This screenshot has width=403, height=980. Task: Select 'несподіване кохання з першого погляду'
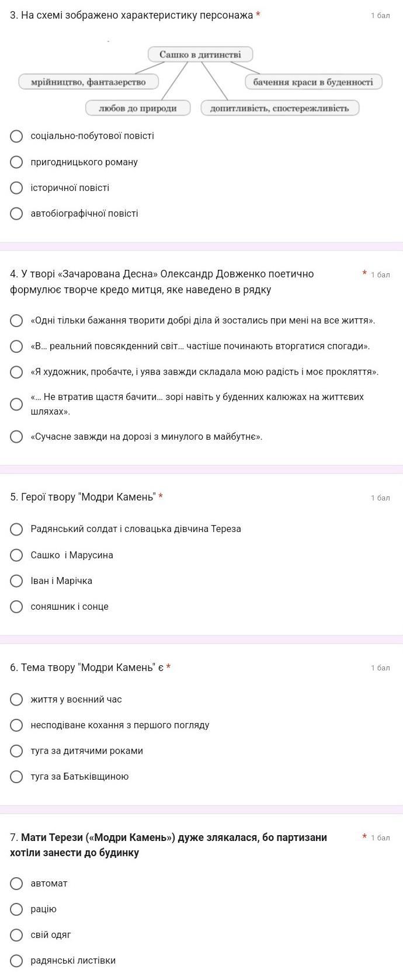[x=17, y=725]
